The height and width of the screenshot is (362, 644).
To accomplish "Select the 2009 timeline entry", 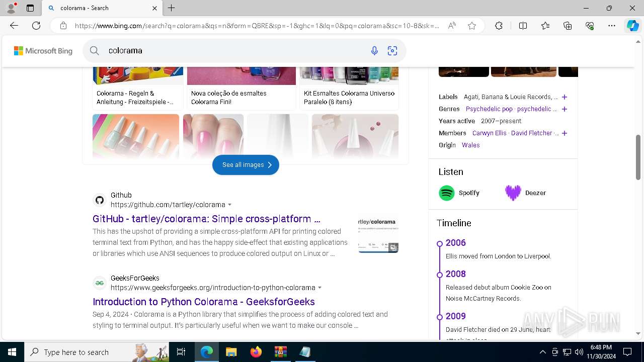I will (456, 316).
